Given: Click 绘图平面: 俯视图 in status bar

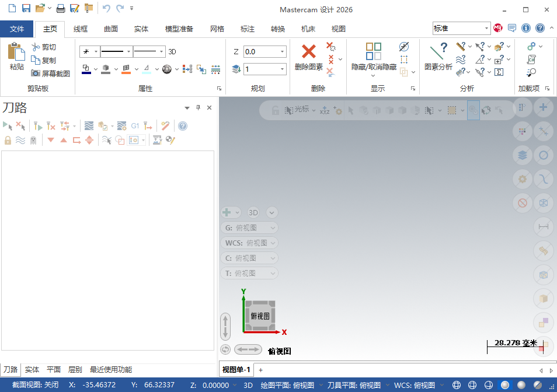Looking at the screenshot, I should [x=287, y=385].
